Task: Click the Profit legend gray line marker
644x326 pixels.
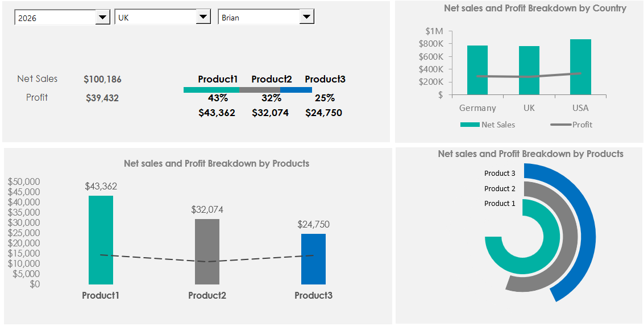Action: click(560, 125)
